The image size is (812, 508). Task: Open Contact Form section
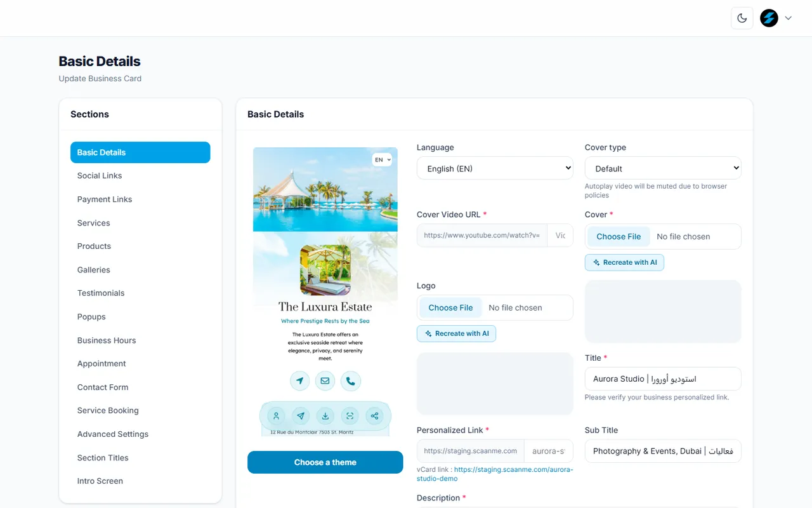(x=140, y=387)
